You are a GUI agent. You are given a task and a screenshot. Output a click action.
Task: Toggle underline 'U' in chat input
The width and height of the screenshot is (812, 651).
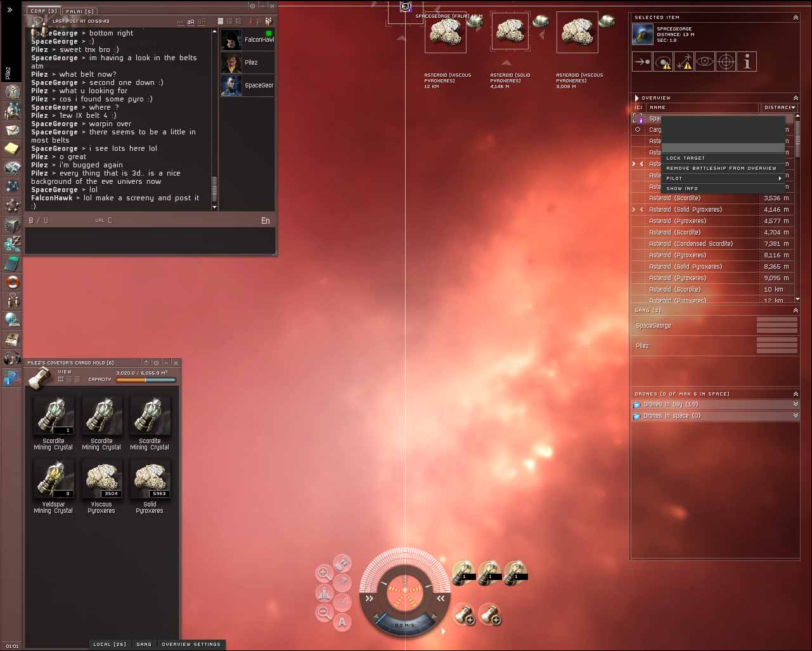tap(46, 221)
